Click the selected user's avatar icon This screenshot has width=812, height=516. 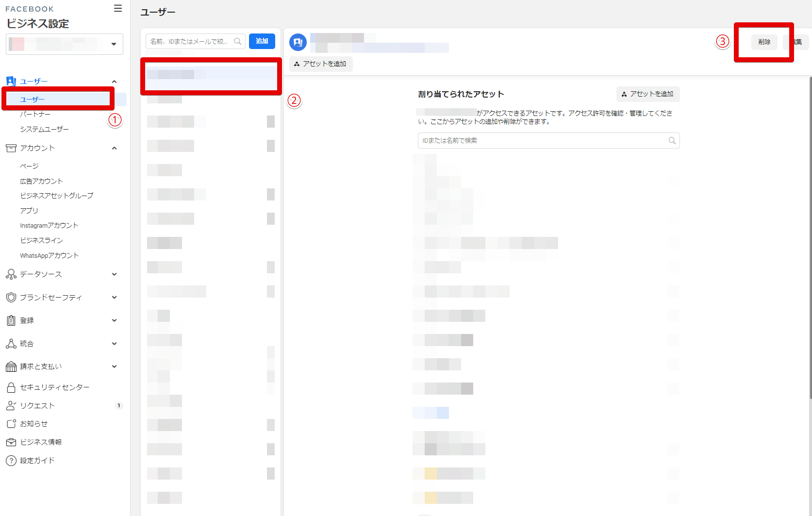click(298, 42)
